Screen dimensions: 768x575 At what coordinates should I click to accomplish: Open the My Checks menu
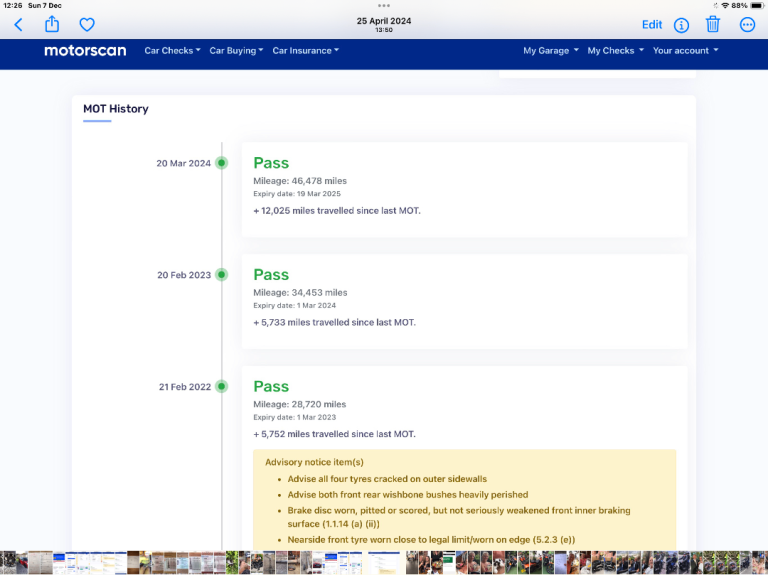614,51
